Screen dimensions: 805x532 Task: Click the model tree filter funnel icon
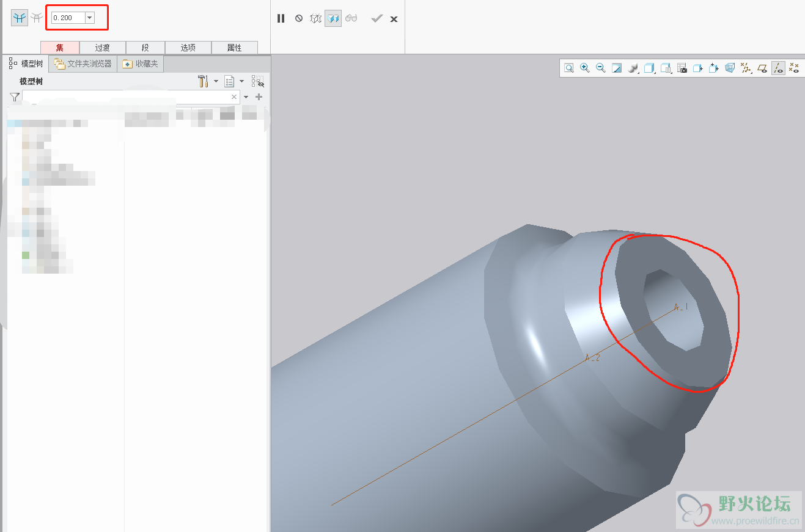click(x=15, y=97)
